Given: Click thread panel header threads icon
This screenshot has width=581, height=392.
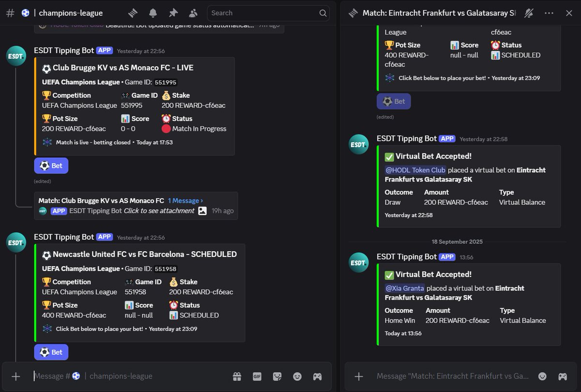Looking at the screenshot, I should (353, 13).
